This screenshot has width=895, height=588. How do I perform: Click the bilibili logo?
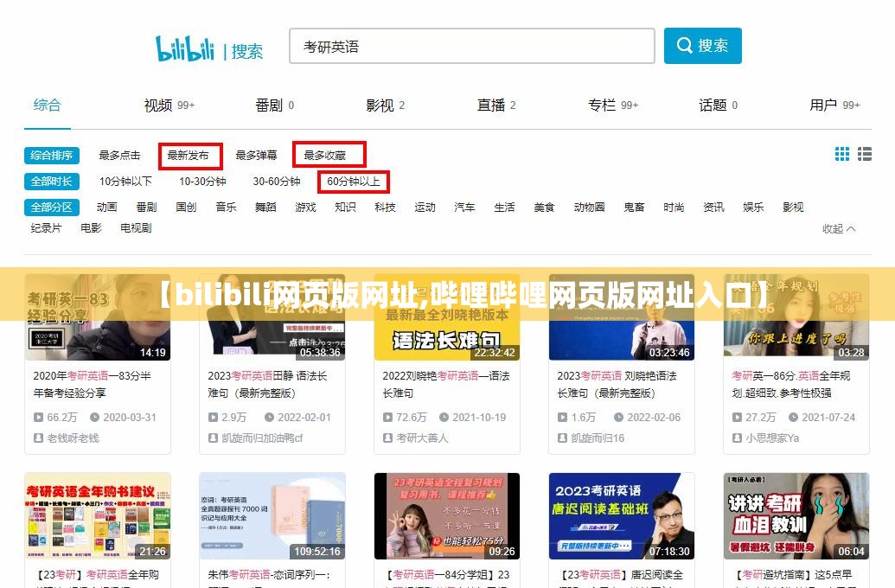click(185, 49)
